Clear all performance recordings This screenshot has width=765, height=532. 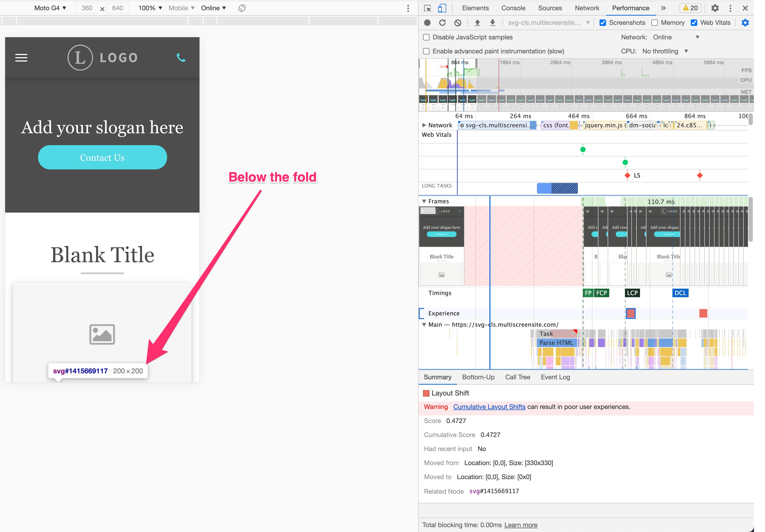pos(458,23)
